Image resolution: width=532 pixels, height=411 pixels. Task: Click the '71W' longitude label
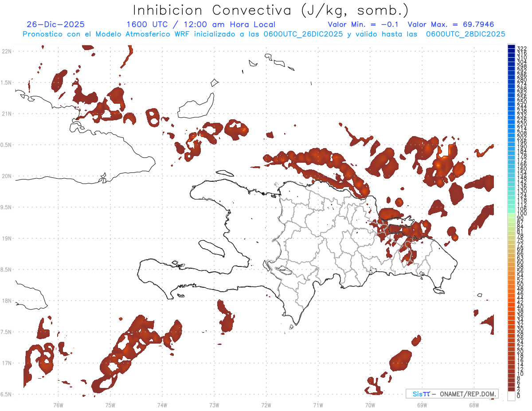tap(318, 404)
